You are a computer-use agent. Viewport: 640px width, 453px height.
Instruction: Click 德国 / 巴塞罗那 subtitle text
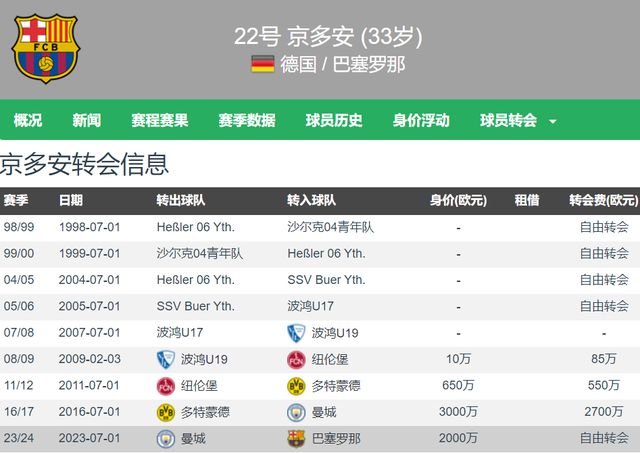pyautogui.click(x=343, y=64)
